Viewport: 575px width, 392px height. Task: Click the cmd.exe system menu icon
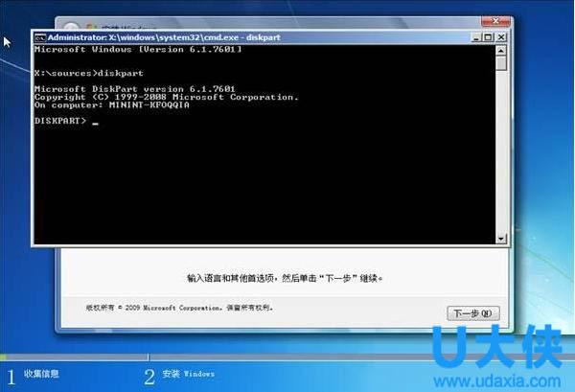coord(40,37)
